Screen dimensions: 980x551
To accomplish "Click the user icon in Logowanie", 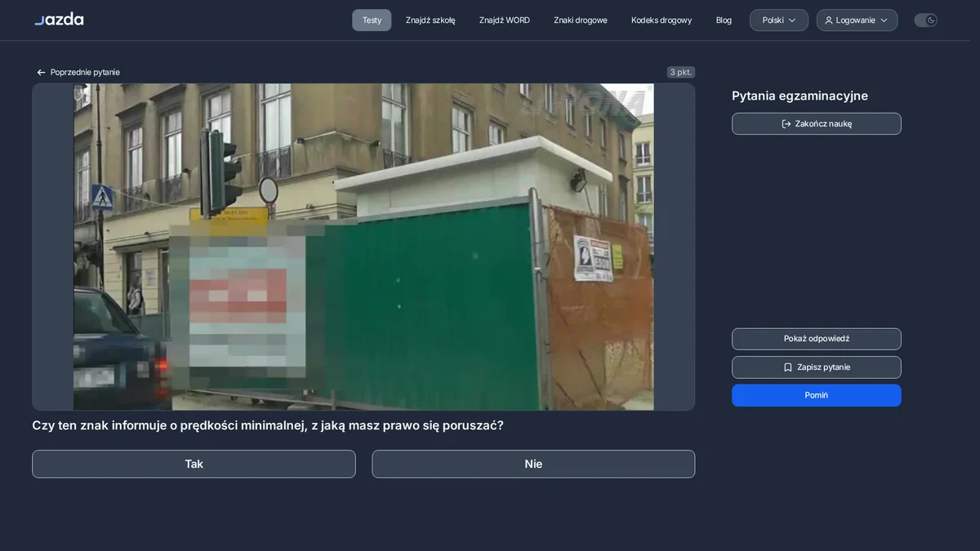I will pos(829,20).
